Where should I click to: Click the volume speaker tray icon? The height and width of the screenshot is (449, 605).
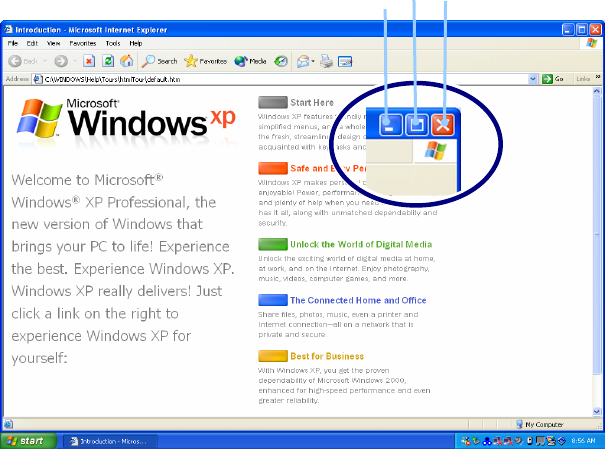tap(519, 441)
